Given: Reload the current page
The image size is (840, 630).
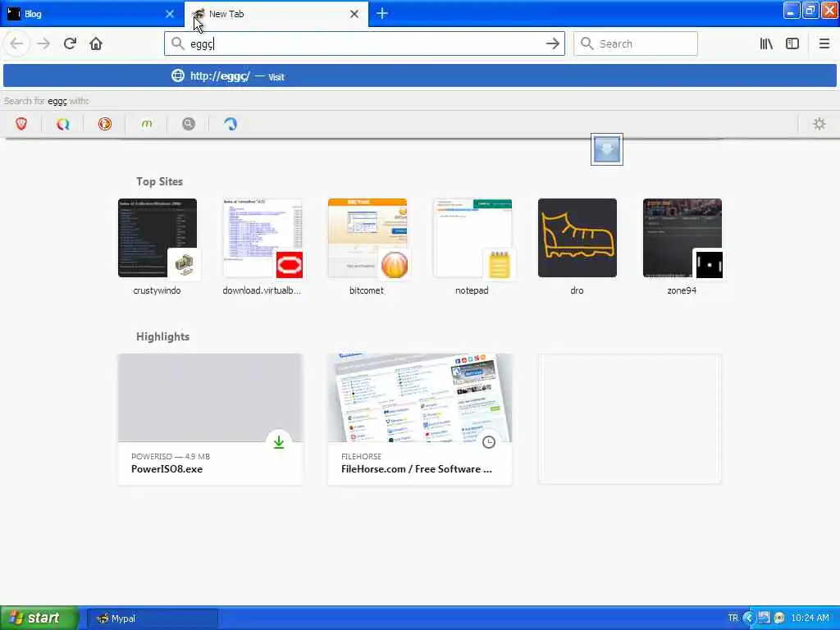Looking at the screenshot, I should [x=70, y=44].
